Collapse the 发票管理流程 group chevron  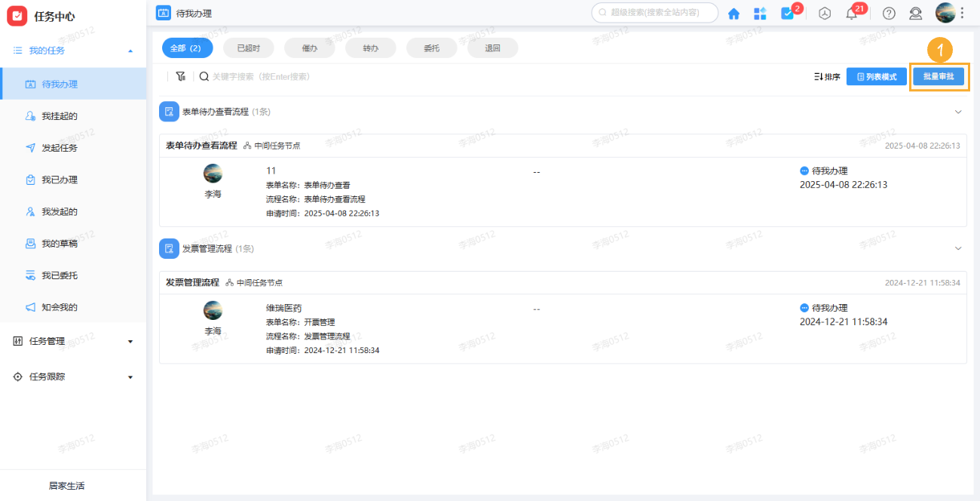click(958, 247)
